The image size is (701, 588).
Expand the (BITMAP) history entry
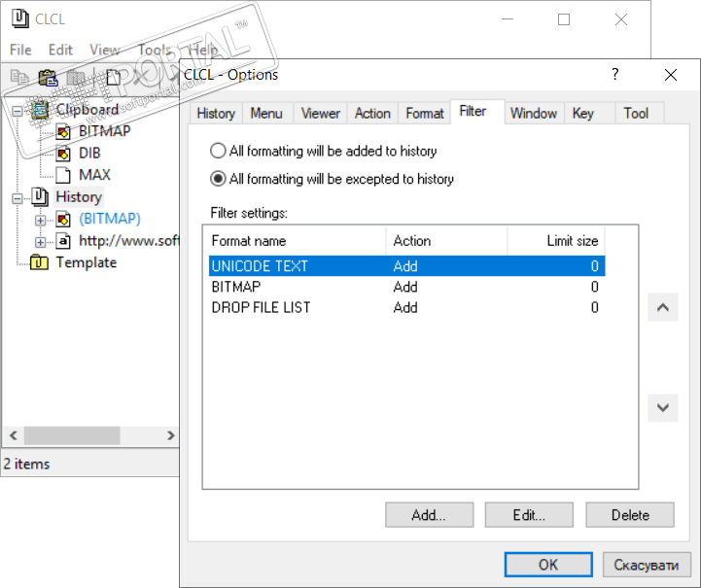pyautogui.click(x=40, y=220)
